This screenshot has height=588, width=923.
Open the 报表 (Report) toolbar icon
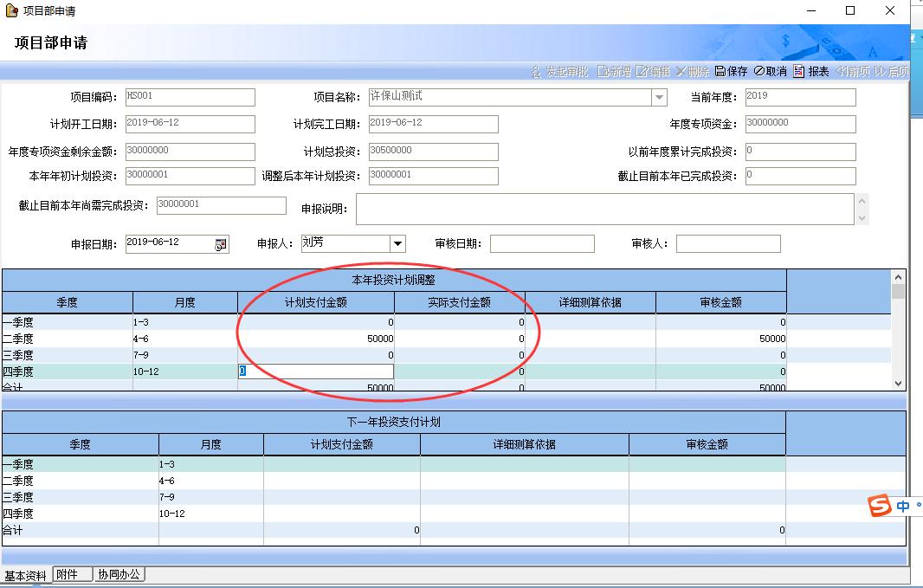click(810, 71)
